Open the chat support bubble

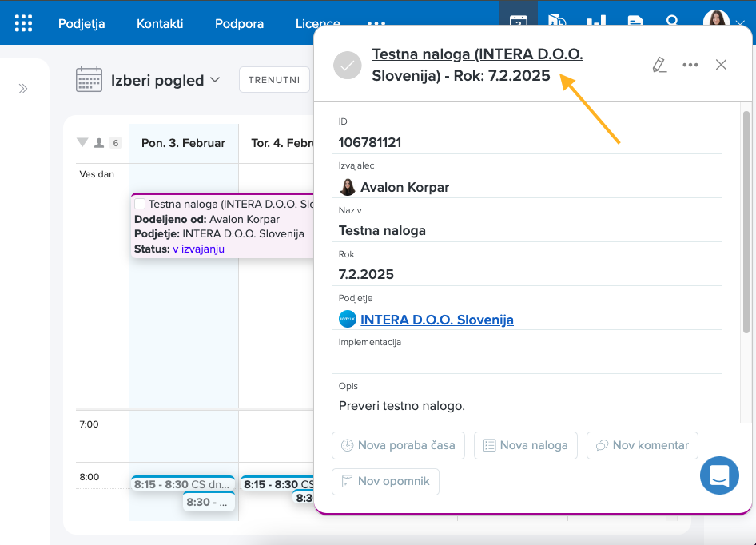(719, 475)
